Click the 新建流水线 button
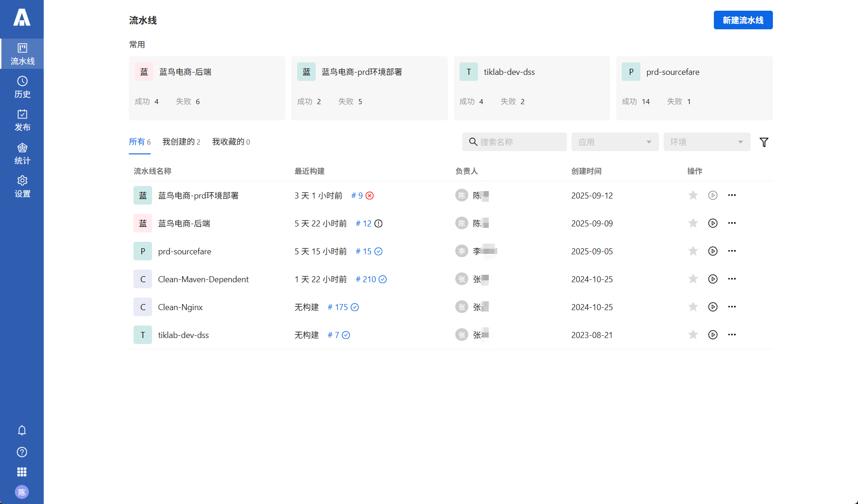The width and height of the screenshot is (858, 504). [x=743, y=20]
